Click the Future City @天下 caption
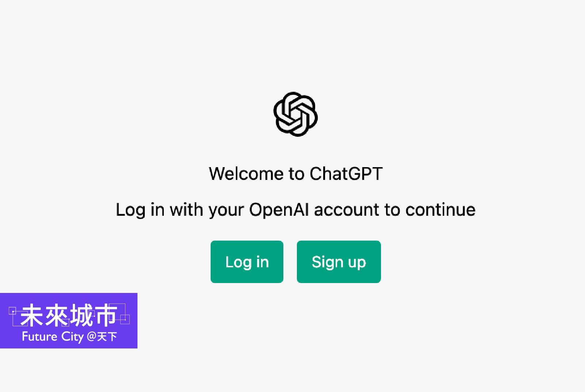Screen dimensions: 585x392 pyautogui.click(x=69, y=336)
